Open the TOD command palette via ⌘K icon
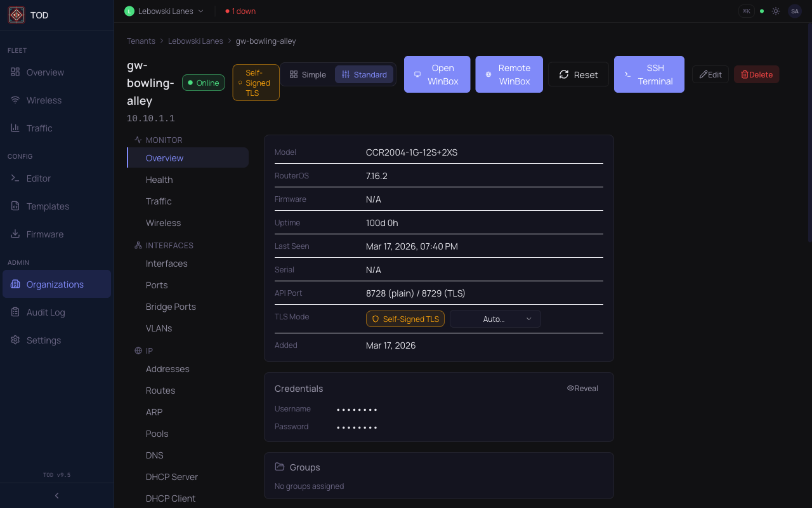Image resolution: width=812 pixels, height=508 pixels. click(x=746, y=11)
